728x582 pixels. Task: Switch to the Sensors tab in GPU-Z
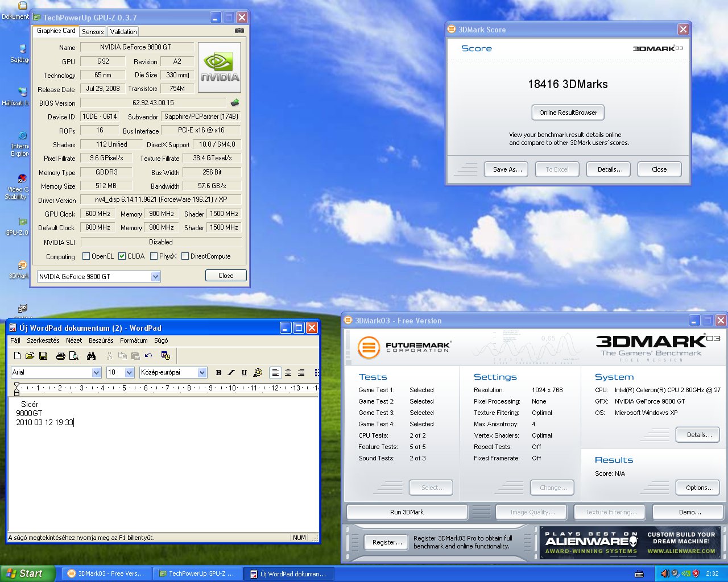[x=93, y=32]
